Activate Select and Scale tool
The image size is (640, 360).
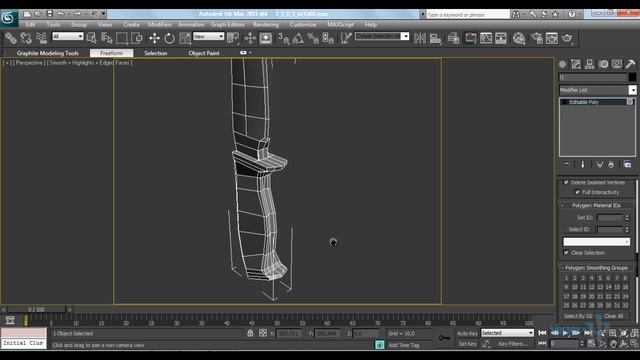click(184, 38)
